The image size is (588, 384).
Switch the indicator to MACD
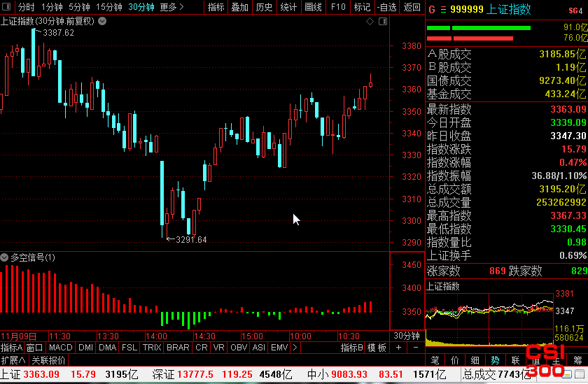pyautogui.click(x=60, y=348)
